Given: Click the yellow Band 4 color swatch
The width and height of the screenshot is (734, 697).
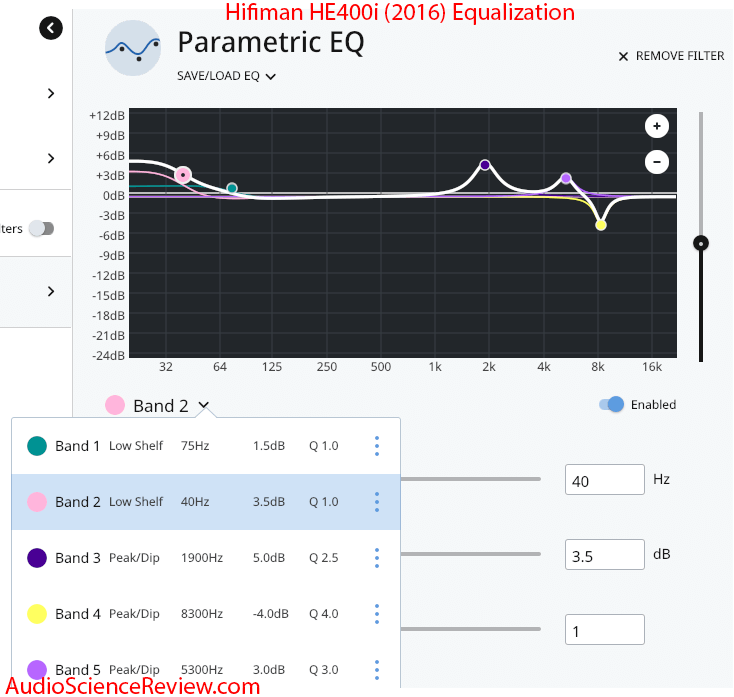Looking at the screenshot, I should pos(37,614).
